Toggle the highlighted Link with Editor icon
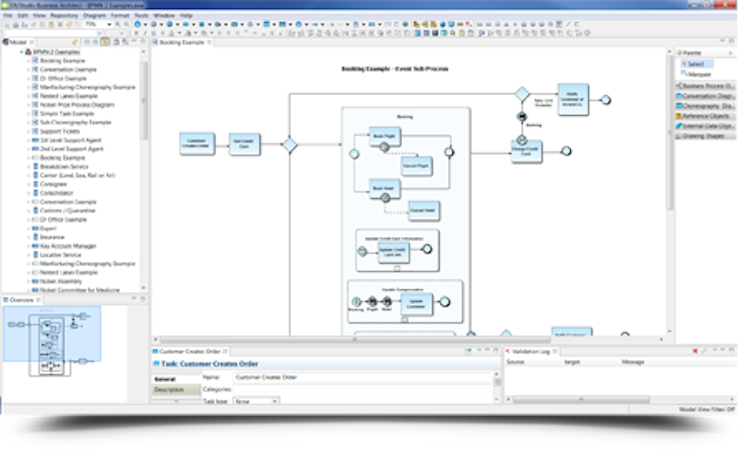The image size is (739, 450). (x=105, y=42)
